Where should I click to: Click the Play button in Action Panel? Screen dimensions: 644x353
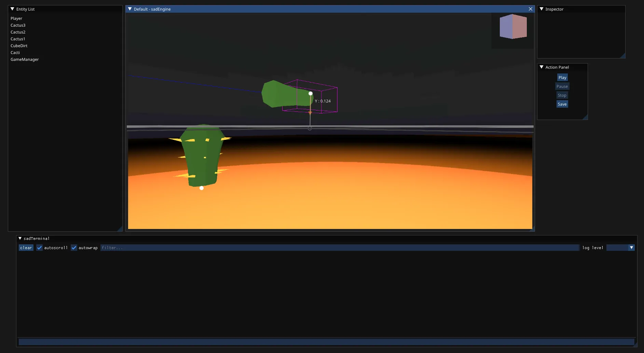pyautogui.click(x=562, y=78)
